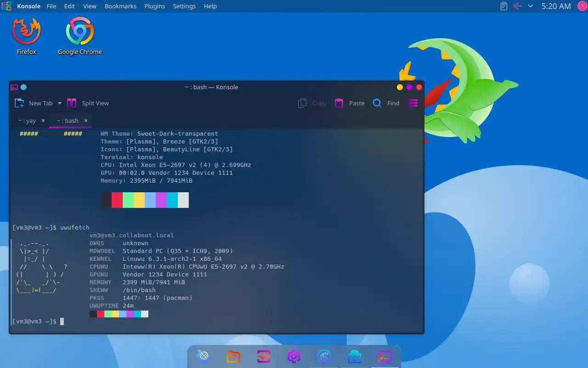Click the New Tab toolbar button
The height and width of the screenshot is (368, 588).
[x=34, y=103]
